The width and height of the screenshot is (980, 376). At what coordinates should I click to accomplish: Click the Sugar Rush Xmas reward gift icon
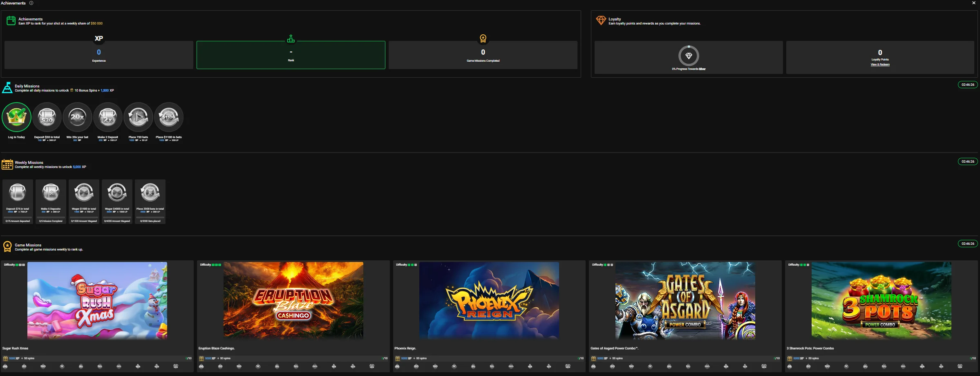point(5,358)
